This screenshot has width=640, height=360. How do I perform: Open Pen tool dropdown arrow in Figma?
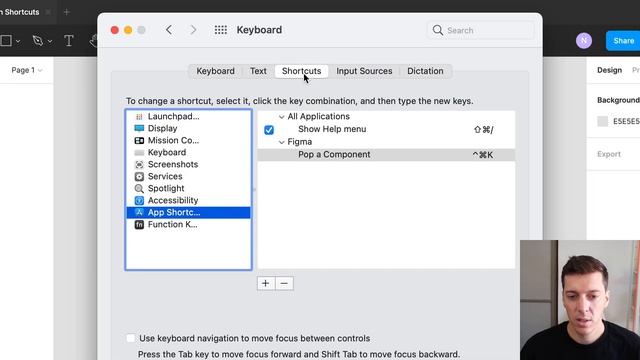point(50,41)
